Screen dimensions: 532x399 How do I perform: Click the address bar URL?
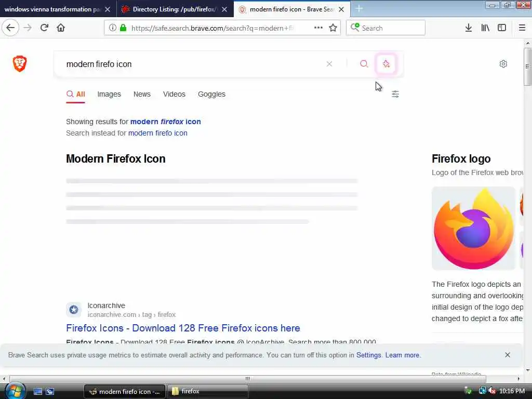(212, 28)
